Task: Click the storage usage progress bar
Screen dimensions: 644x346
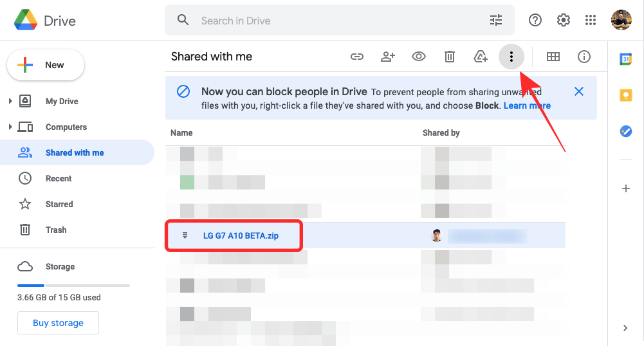Action: 73,285
